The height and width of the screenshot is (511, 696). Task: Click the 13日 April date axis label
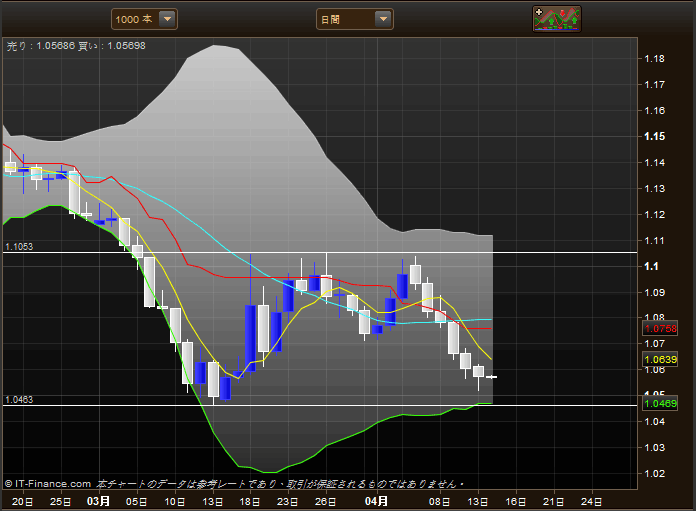(x=478, y=502)
